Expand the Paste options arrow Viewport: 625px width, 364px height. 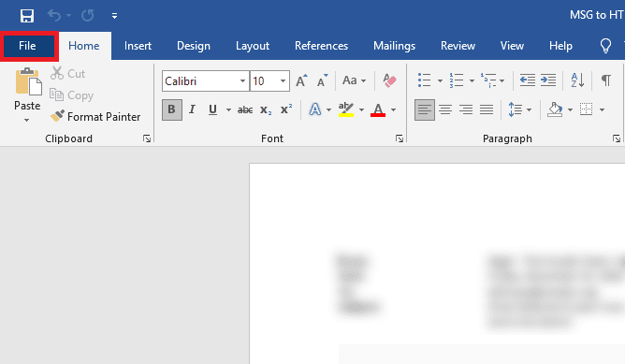(x=27, y=120)
